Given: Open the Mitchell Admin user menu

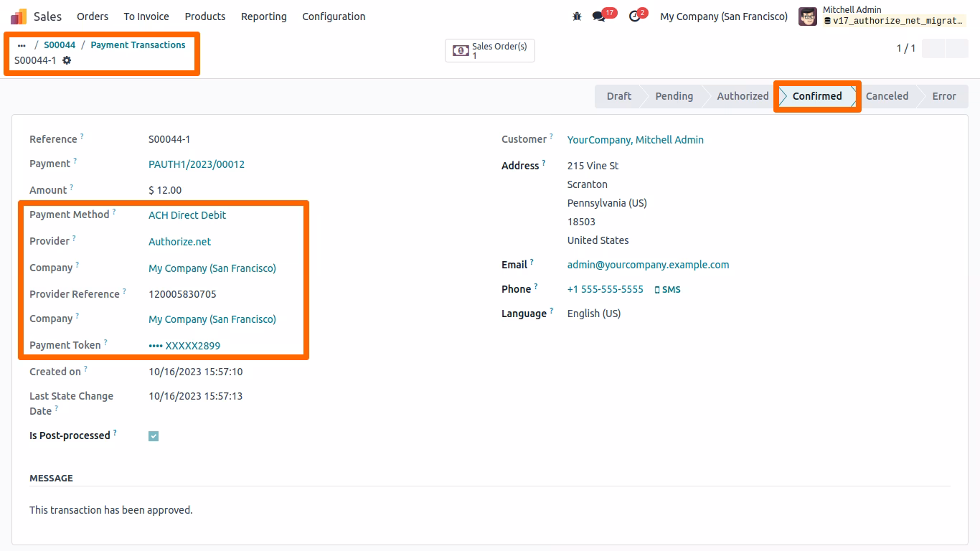Looking at the screenshot, I should click(x=882, y=17).
